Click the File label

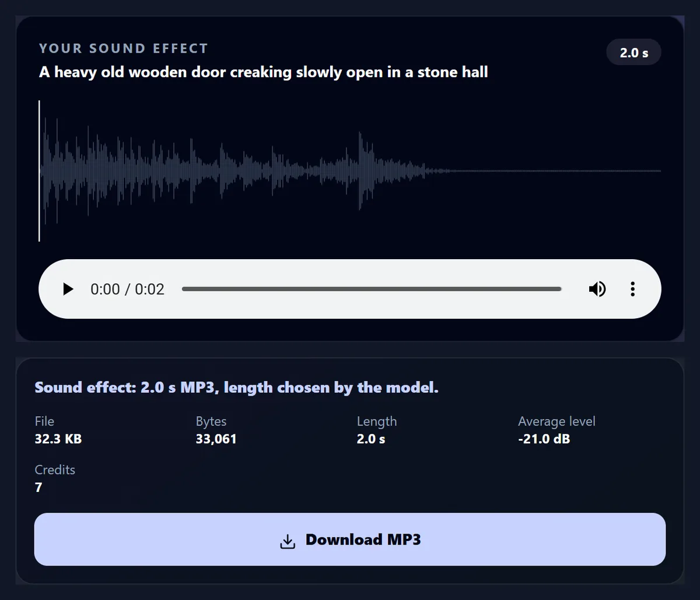click(x=44, y=421)
